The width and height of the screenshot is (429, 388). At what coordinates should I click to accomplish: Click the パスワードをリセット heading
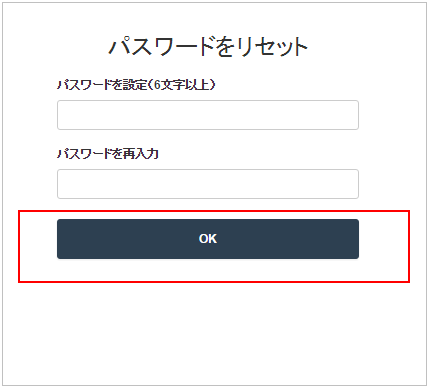tap(208, 46)
